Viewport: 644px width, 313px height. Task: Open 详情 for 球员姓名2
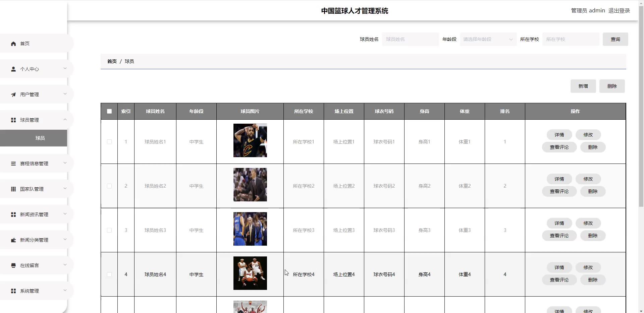pyautogui.click(x=559, y=179)
